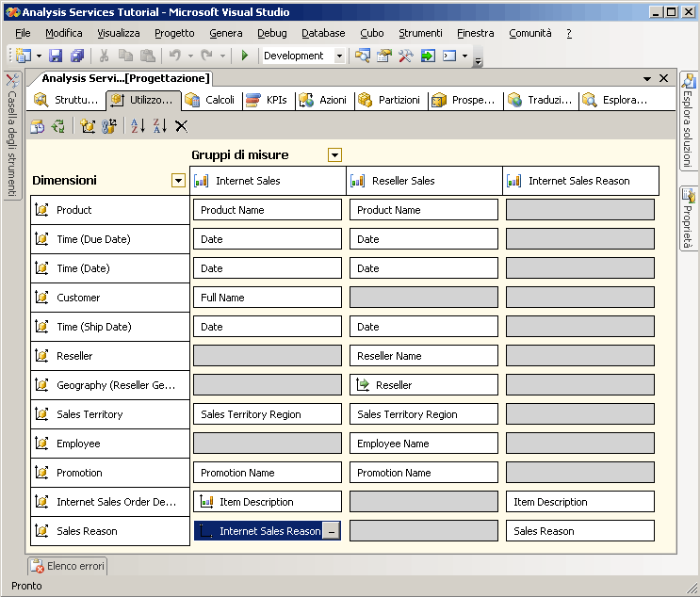Click the sort ascending A-Z icon
The image size is (700, 597).
[138, 126]
